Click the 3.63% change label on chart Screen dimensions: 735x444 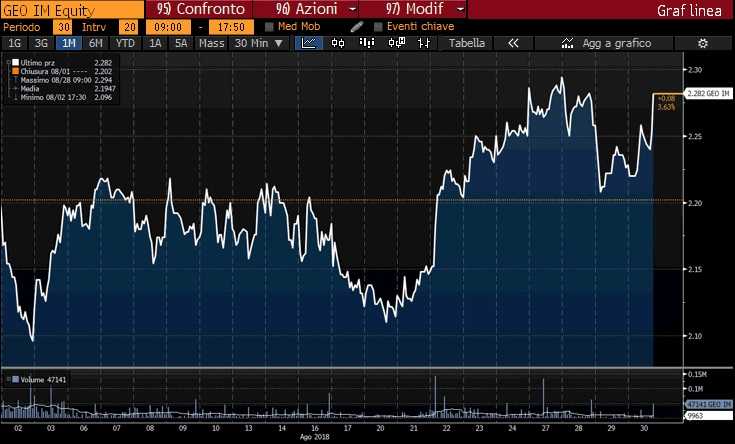tap(666, 107)
